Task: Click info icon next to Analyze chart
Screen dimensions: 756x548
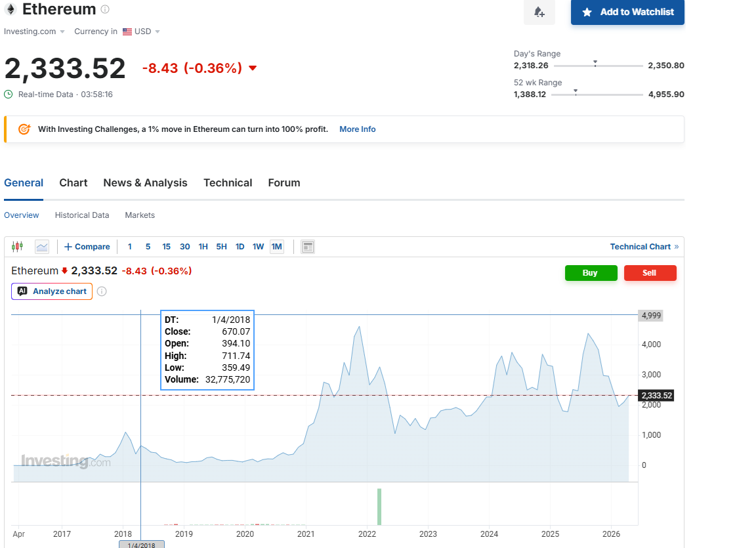Action: pyautogui.click(x=102, y=291)
